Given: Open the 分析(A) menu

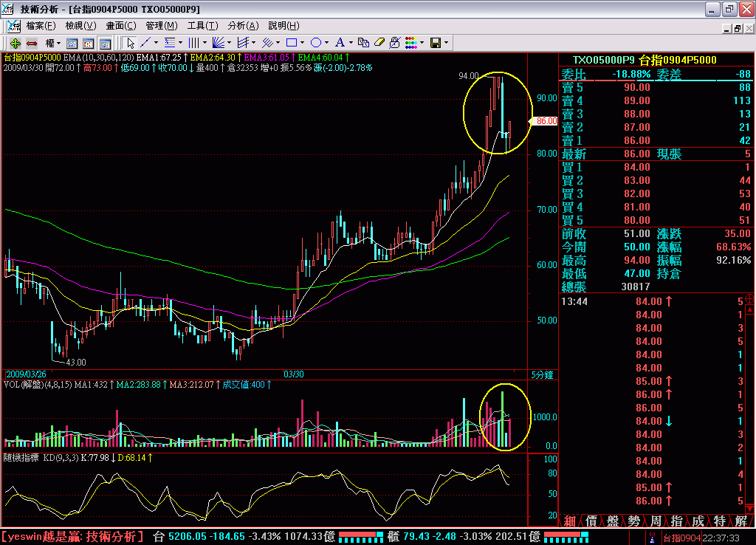Looking at the screenshot, I should pos(243,26).
